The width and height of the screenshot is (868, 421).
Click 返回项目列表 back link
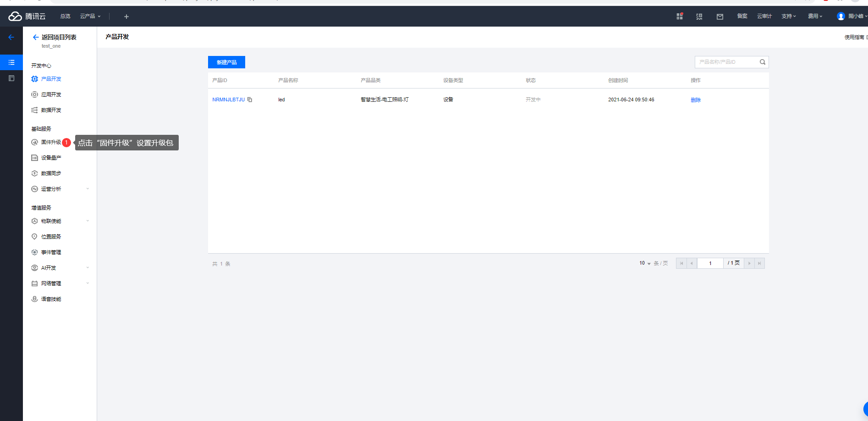55,37
